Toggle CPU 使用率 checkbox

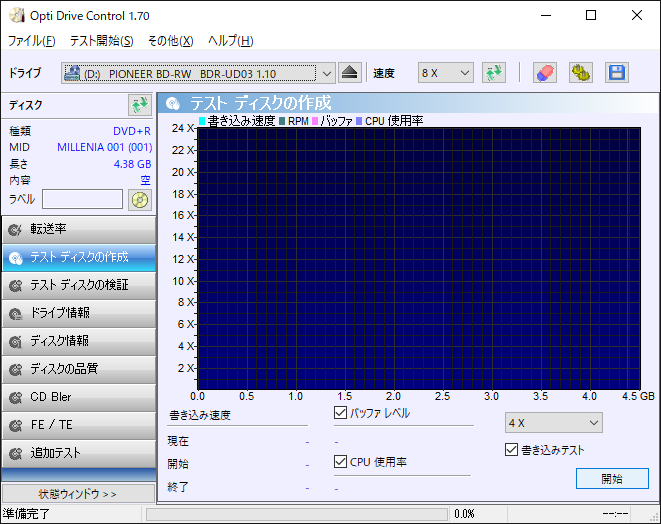[340, 462]
